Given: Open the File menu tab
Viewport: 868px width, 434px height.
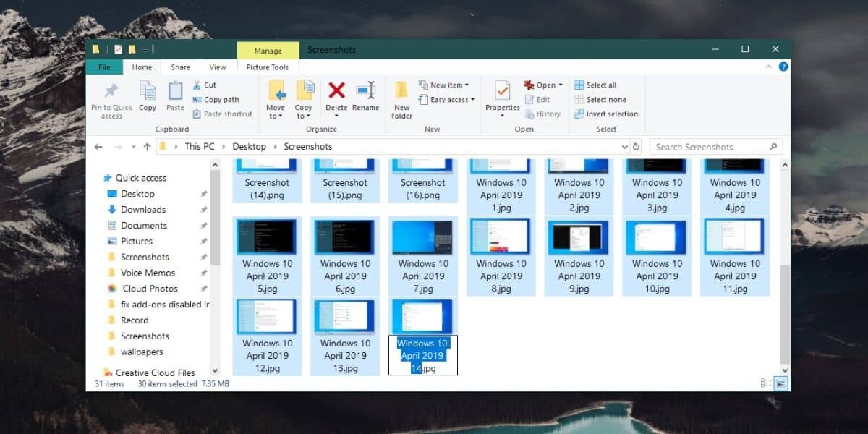Looking at the screenshot, I should click(104, 67).
